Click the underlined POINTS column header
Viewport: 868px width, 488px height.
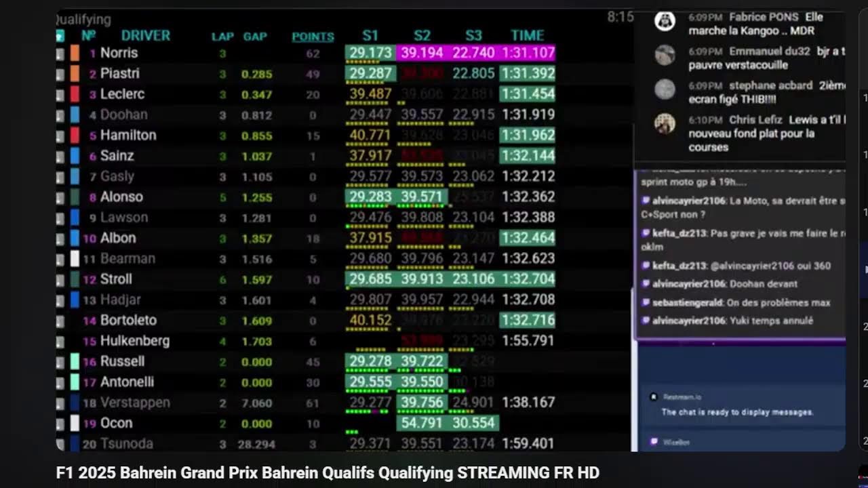[x=313, y=37]
